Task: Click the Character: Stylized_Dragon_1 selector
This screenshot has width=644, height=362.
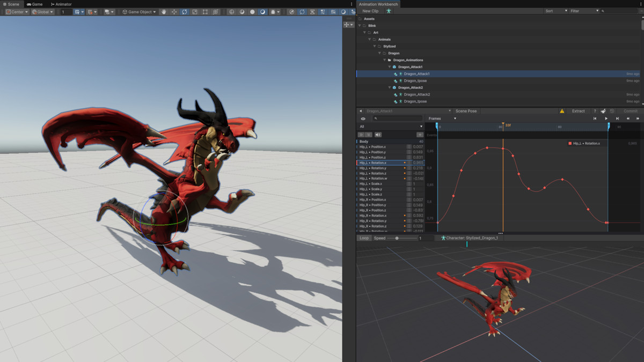Action: click(x=470, y=238)
